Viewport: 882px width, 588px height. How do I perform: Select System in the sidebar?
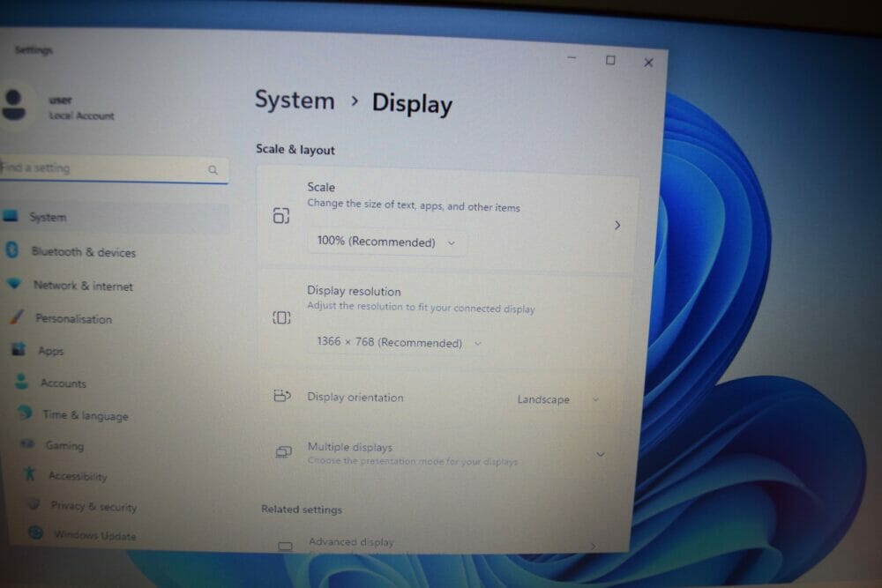115,217
